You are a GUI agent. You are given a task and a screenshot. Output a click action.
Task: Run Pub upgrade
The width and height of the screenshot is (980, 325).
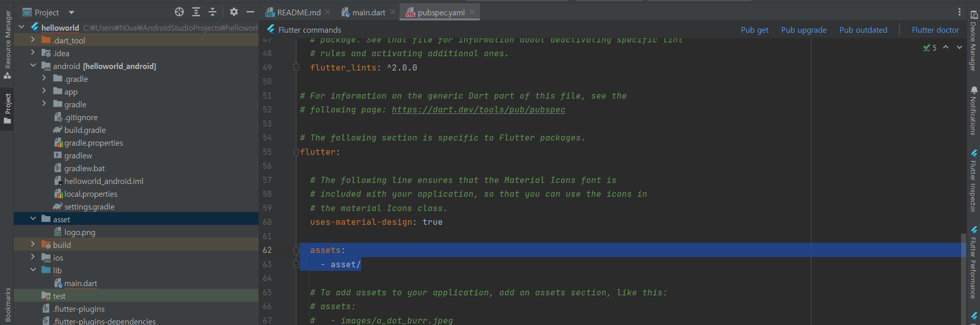[x=804, y=30]
